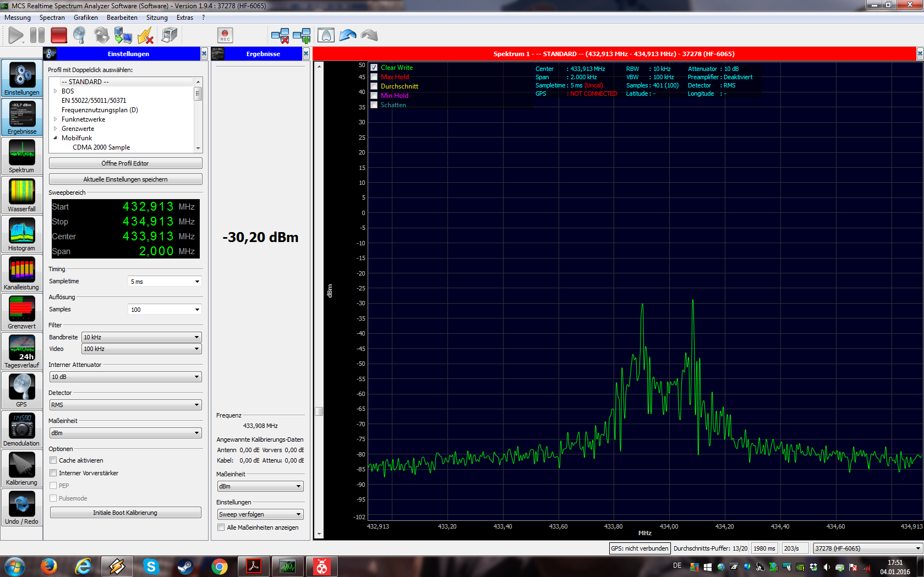Expand the BOS profile tree node

click(56, 91)
